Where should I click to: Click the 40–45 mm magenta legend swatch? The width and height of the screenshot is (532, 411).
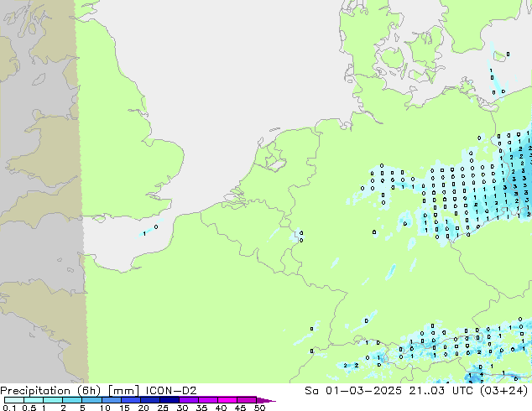click(227, 400)
